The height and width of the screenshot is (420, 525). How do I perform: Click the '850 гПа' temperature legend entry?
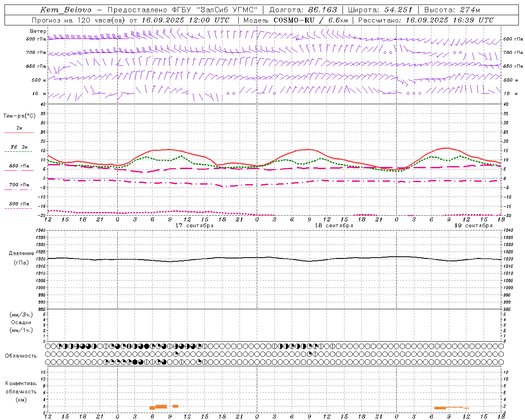point(19,166)
